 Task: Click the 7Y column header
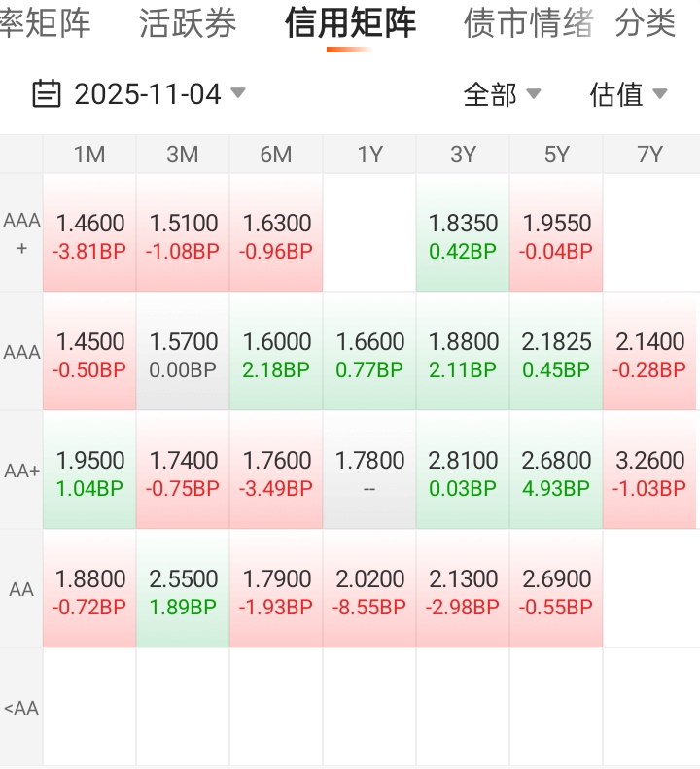coord(649,155)
